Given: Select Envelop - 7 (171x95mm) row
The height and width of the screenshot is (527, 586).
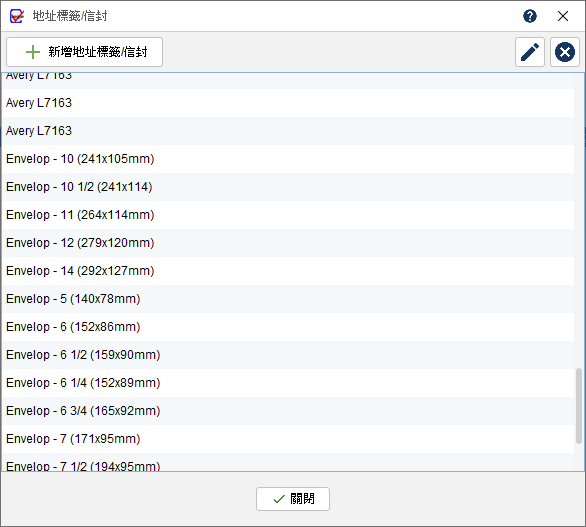Looking at the screenshot, I should pos(288,439).
